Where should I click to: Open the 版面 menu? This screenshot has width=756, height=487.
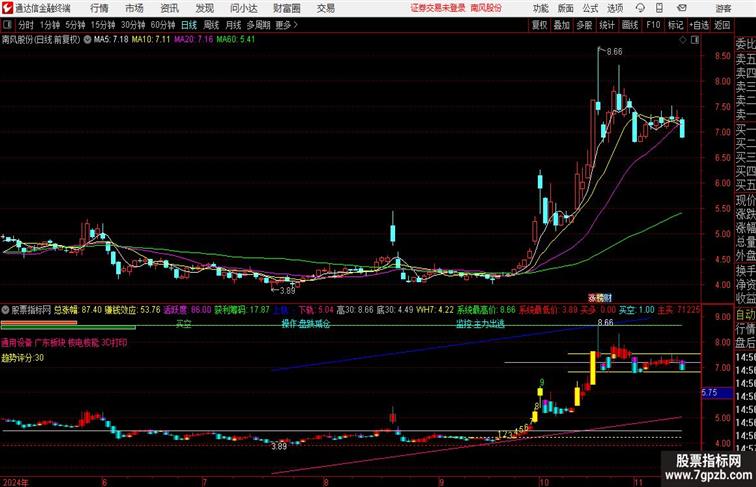[566, 8]
